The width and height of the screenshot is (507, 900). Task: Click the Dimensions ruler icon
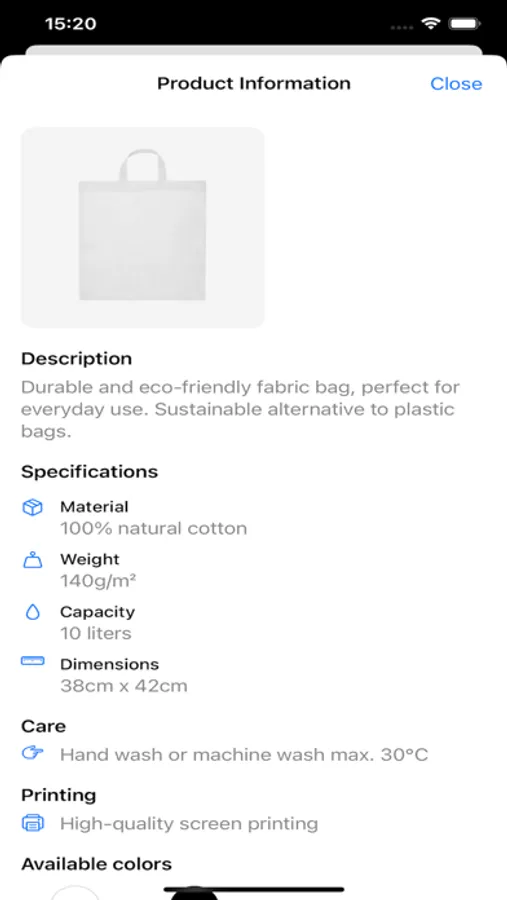pos(33,661)
